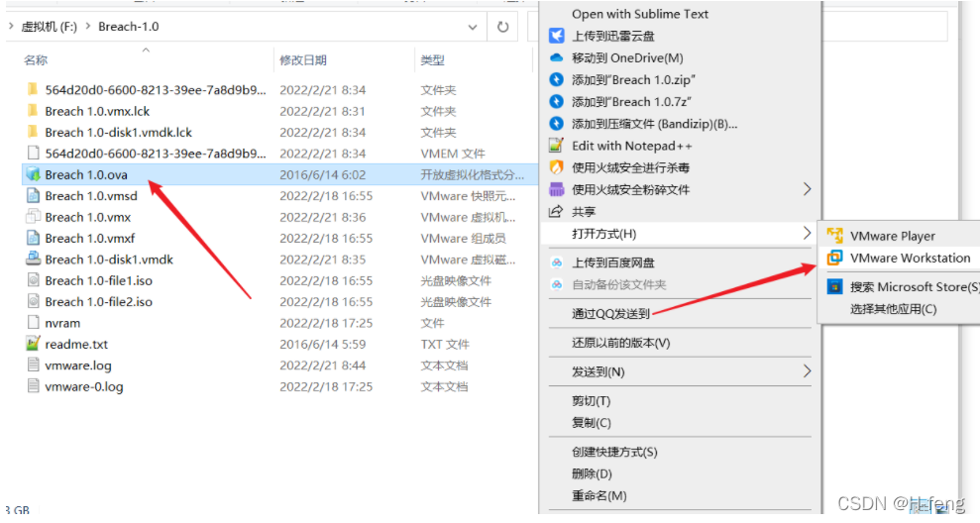Image resolution: width=980 pixels, height=523 pixels.
Task: Sort by 修改日期 column header
Action: coord(303,60)
